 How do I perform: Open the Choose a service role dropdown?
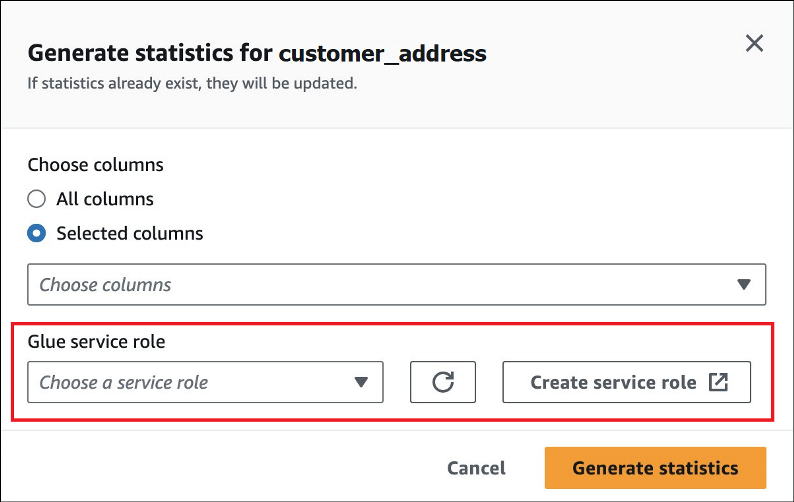tap(205, 382)
